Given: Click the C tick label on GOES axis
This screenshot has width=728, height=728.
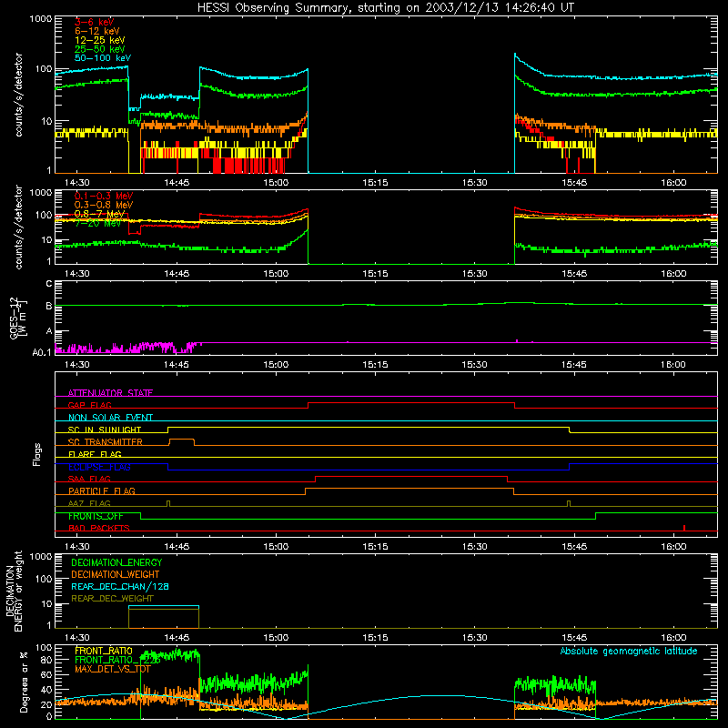Looking at the screenshot, I should [x=49, y=284].
